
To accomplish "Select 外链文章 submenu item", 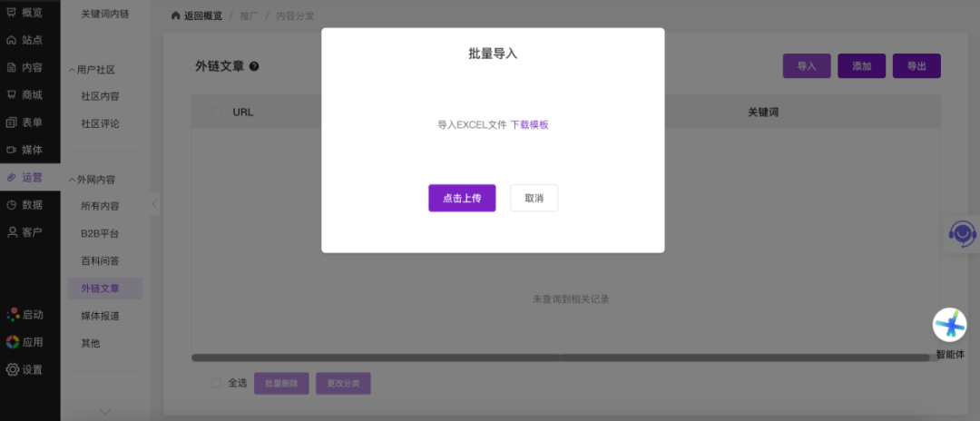I will (x=105, y=289).
